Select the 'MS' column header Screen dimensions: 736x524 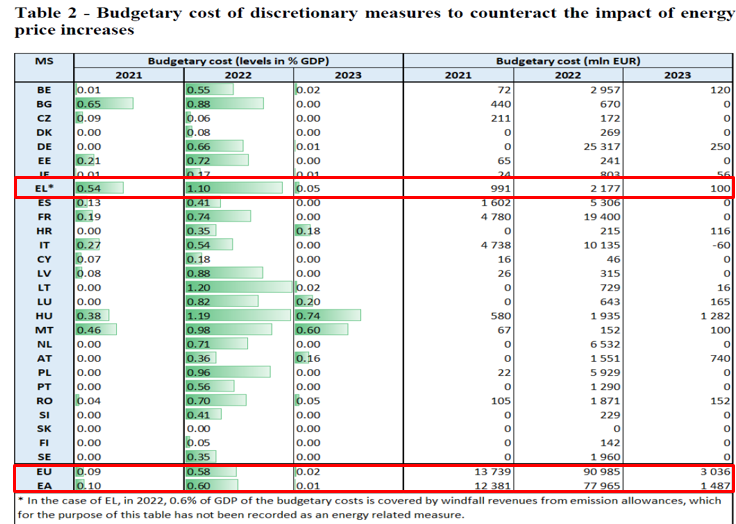(44, 61)
